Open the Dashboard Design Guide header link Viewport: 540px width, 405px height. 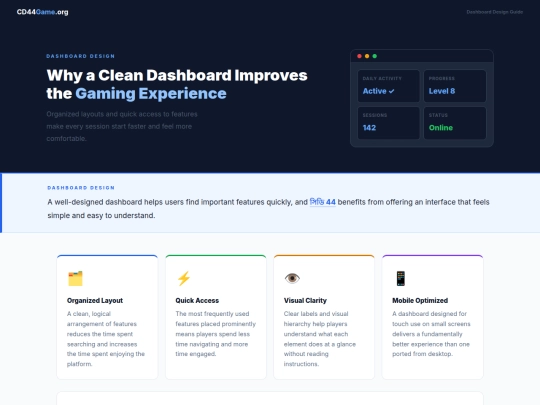point(495,12)
